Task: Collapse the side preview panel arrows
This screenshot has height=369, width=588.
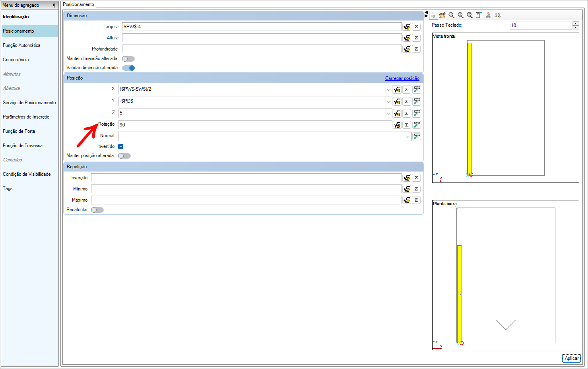Action: [426, 14]
